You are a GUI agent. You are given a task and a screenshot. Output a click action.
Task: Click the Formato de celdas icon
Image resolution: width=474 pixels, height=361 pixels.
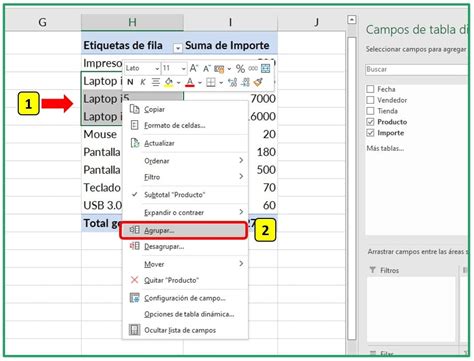(134, 125)
